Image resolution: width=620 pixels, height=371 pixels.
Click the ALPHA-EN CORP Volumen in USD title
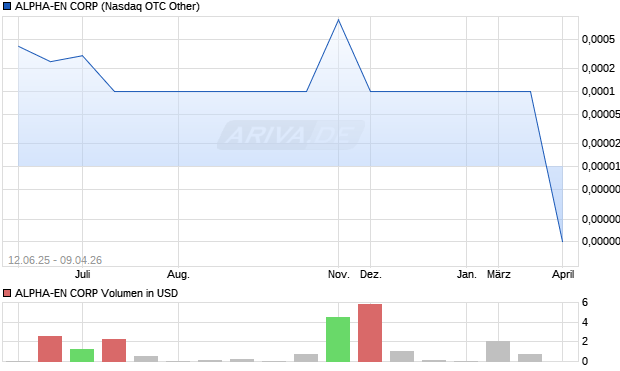tap(96, 293)
